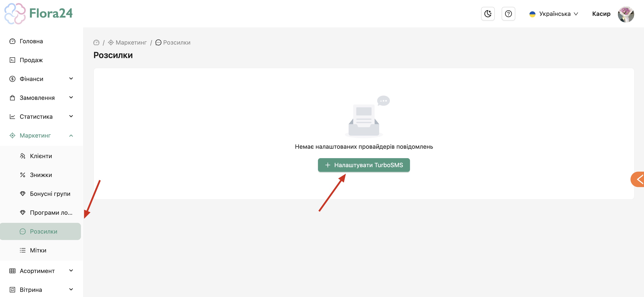The image size is (644, 297).
Task: Expand the Замовлення section chevron
Action: tap(71, 97)
